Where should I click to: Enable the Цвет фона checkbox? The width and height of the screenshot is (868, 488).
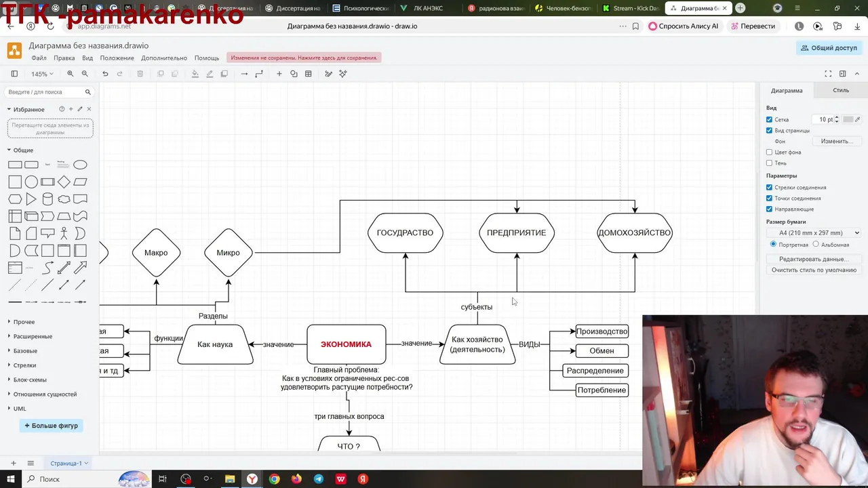coord(769,152)
